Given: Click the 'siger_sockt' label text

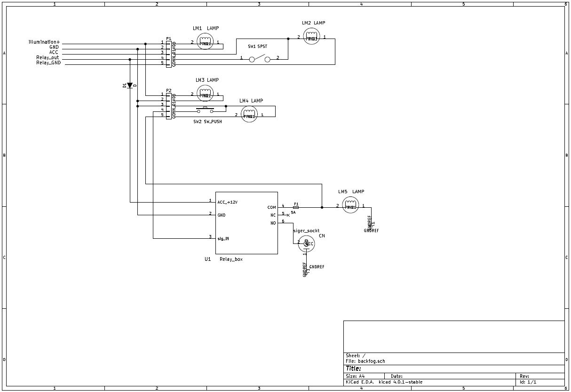Looking at the screenshot, I should pyautogui.click(x=306, y=231).
